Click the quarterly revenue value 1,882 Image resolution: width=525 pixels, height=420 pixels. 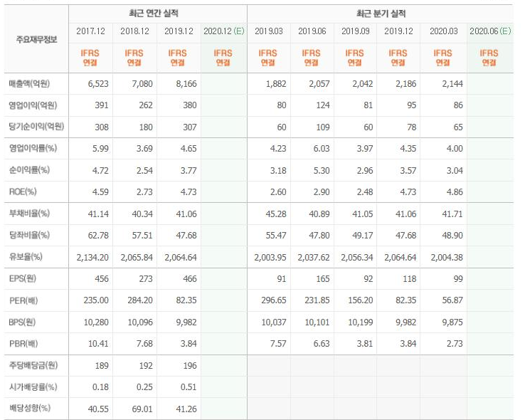276,84
